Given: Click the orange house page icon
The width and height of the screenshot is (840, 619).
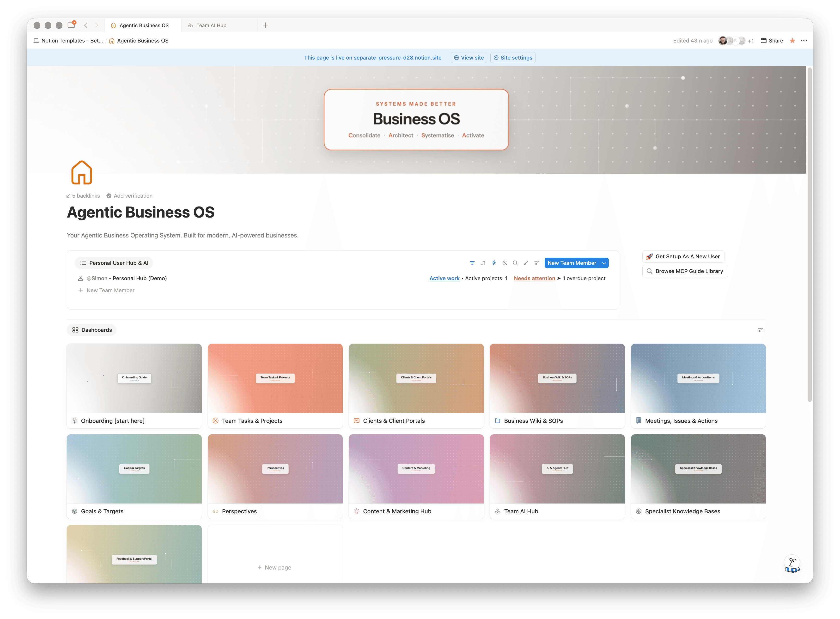Looking at the screenshot, I should (82, 172).
